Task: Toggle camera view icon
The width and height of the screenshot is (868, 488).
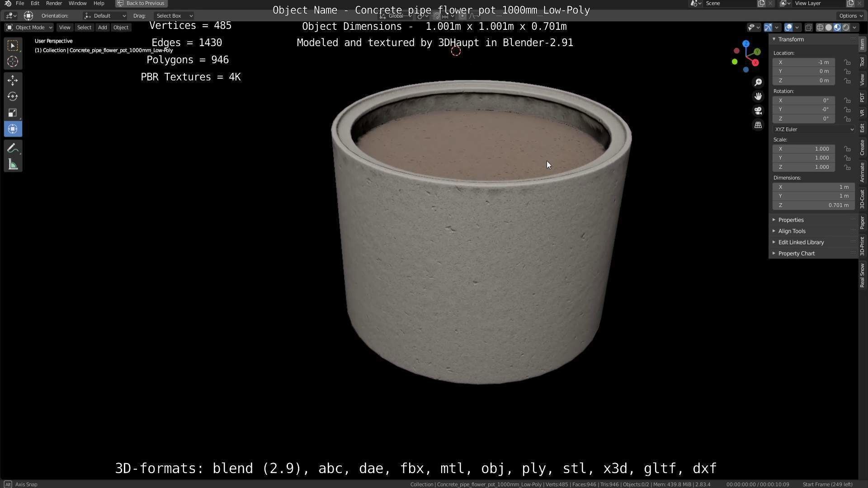Action: (758, 111)
